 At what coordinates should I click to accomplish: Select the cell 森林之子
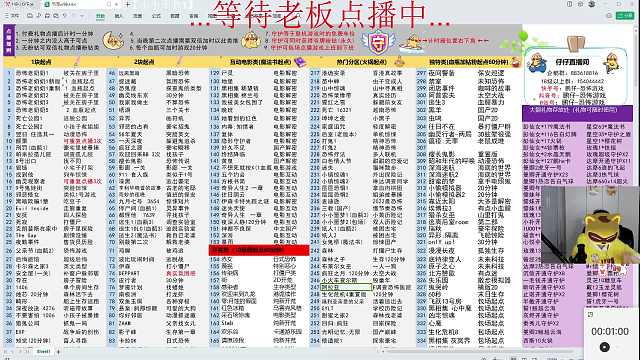333,259
